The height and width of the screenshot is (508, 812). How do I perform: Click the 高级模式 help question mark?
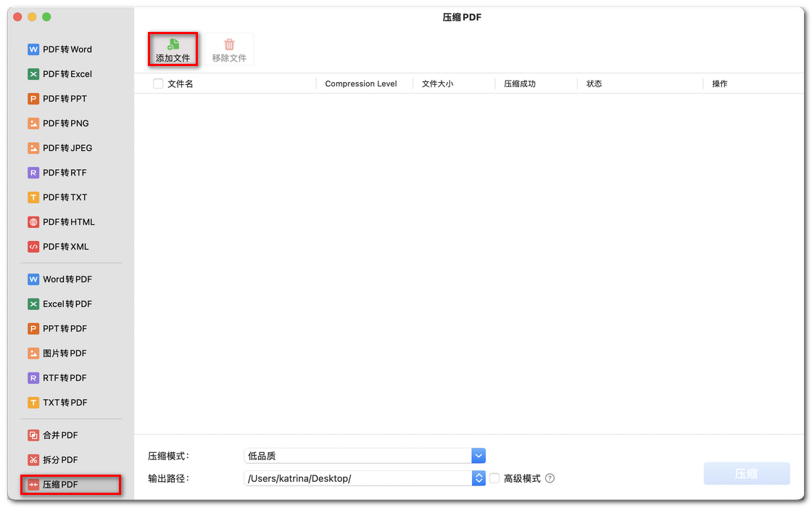tap(550, 478)
